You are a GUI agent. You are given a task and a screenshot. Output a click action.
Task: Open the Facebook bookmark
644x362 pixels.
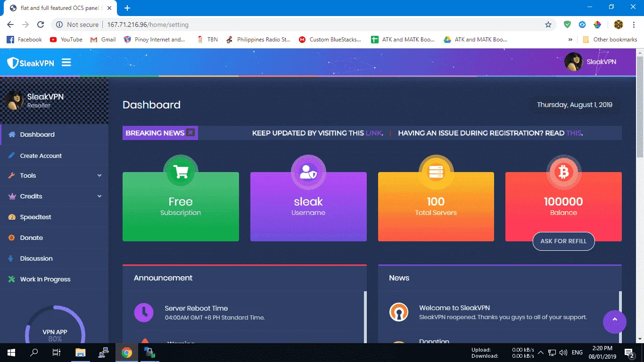point(25,40)
